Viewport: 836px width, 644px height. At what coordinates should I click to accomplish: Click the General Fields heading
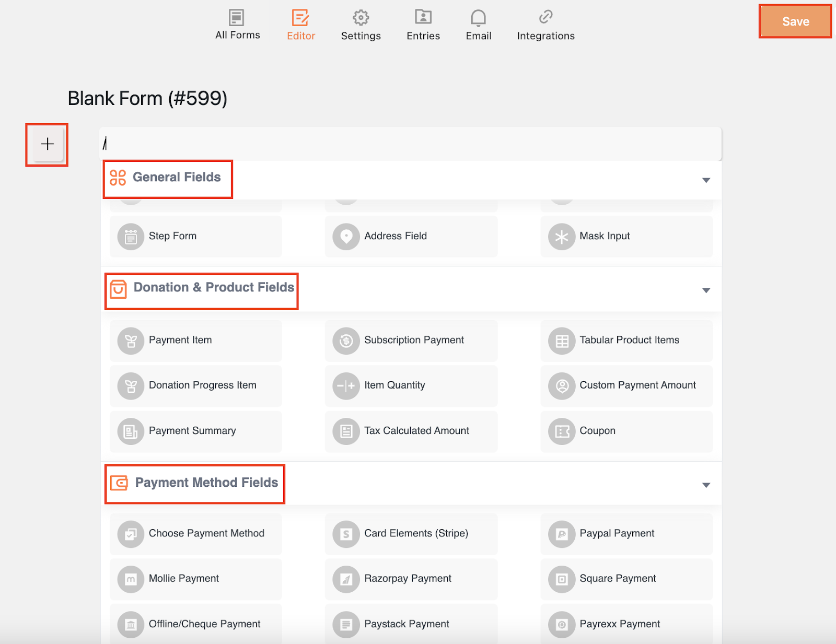(x=177, y=178)
